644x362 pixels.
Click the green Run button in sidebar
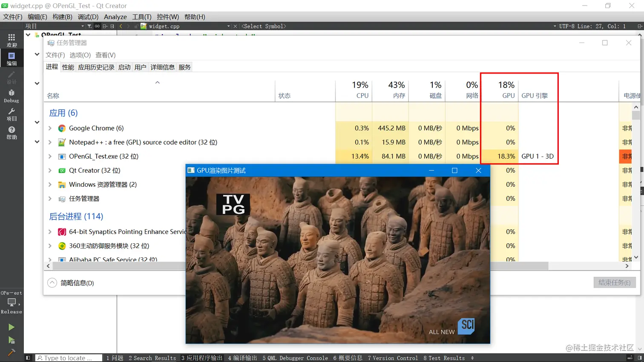coord(11,327)
